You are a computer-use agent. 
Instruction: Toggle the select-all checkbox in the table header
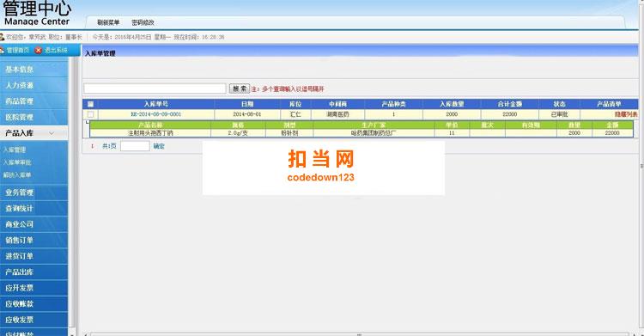[x=90, y=104]
